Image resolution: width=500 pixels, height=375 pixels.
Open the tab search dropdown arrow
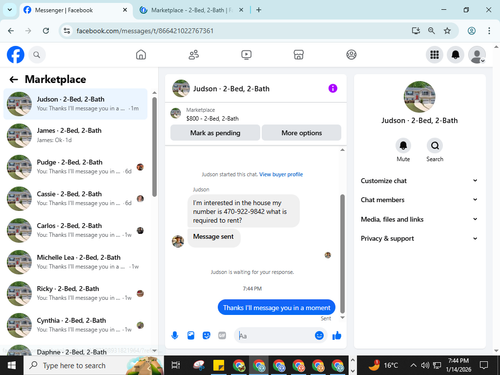[x=10, y=10]
